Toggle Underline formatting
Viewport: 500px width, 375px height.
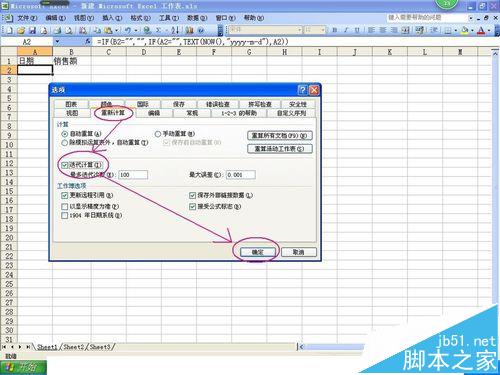357,30
